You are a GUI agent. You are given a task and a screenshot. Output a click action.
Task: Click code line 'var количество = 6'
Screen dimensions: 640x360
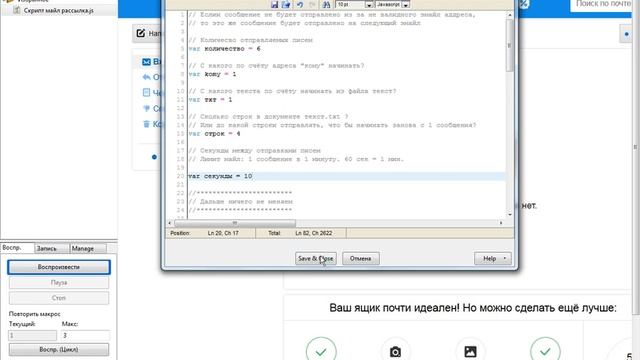click(224, 49)
